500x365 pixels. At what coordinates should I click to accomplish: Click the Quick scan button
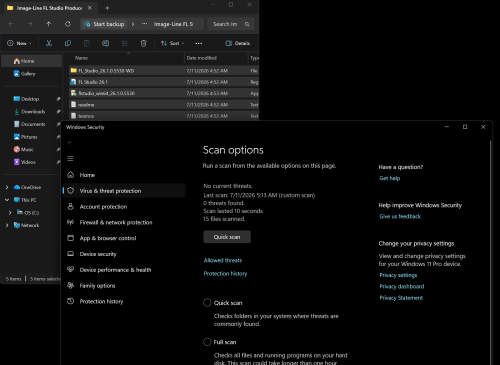pos(227,237)
